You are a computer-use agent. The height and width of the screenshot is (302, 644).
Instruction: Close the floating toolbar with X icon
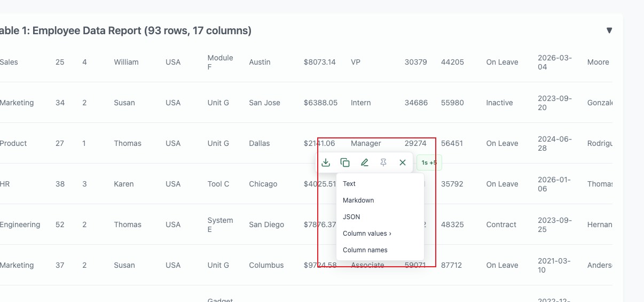tap(403, 162)
